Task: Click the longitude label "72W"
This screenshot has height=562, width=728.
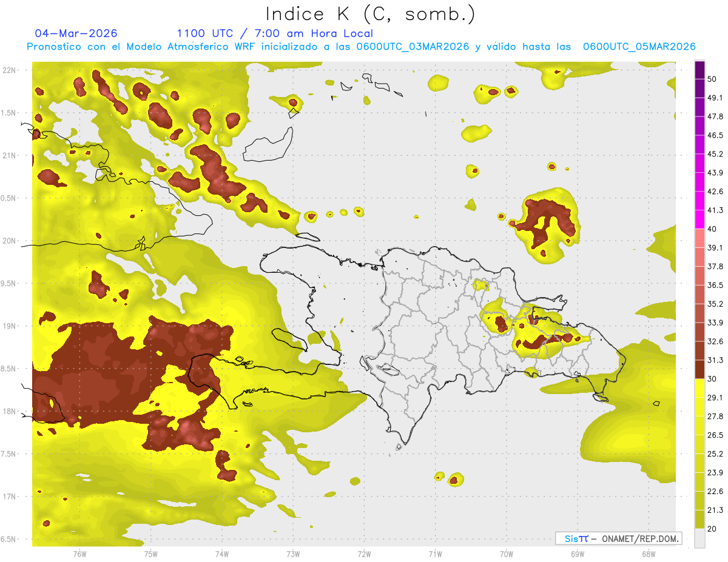Action: pyautogui.click(x=364, y=554)
